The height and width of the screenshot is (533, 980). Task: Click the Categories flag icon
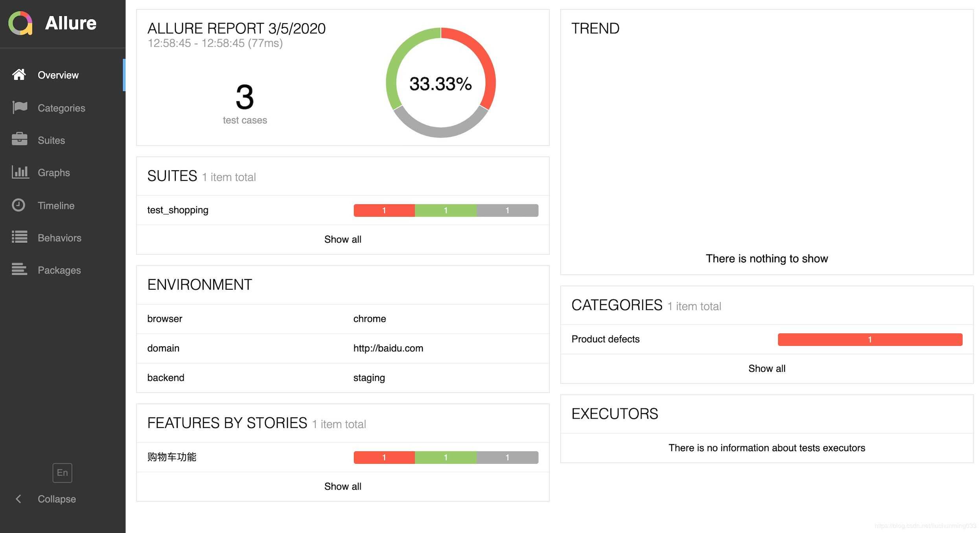pos(20,107)
